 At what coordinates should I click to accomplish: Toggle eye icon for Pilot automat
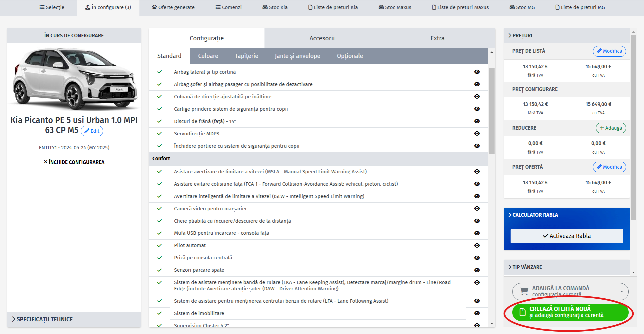(477, 246)
